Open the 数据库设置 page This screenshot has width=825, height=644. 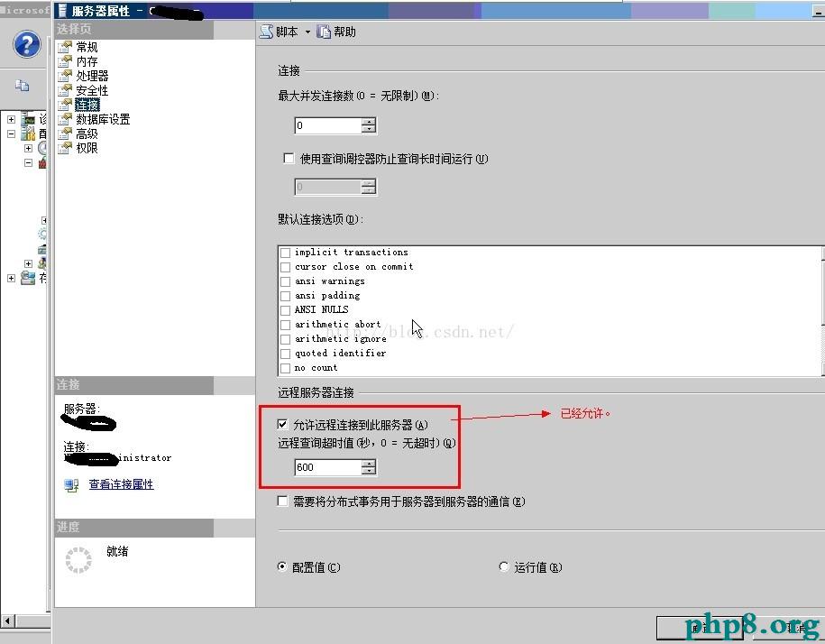click(x=103, y=119)
